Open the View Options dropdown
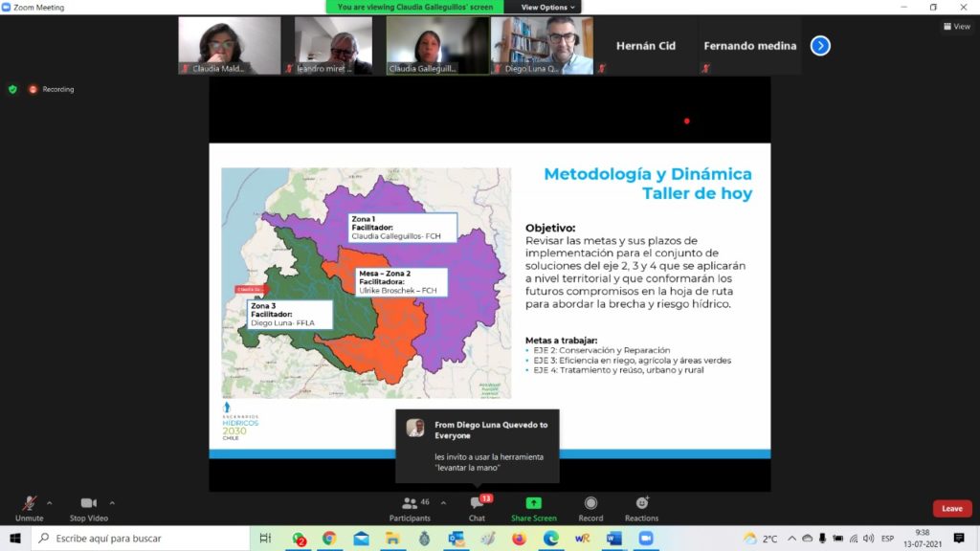Viewport: 980px width, 551px height. pyautogui.click(x=549, y=7)
